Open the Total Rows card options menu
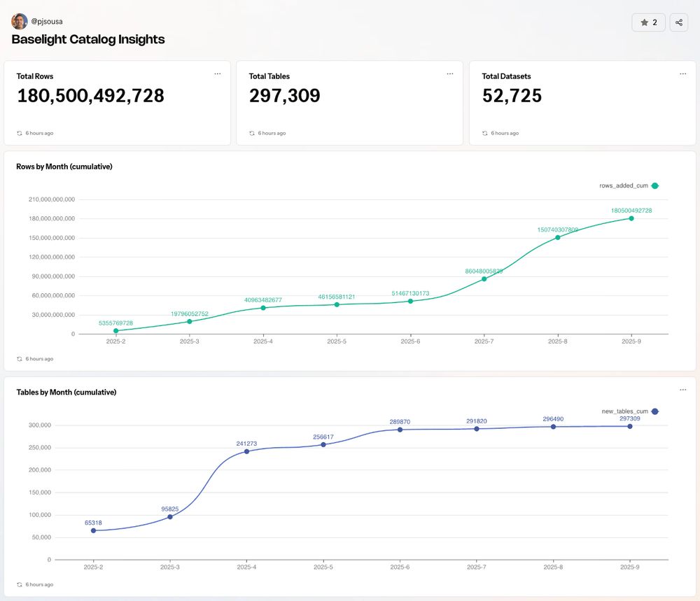The width and height of the screenshot is (700, 601). click(x=218, y=74)
